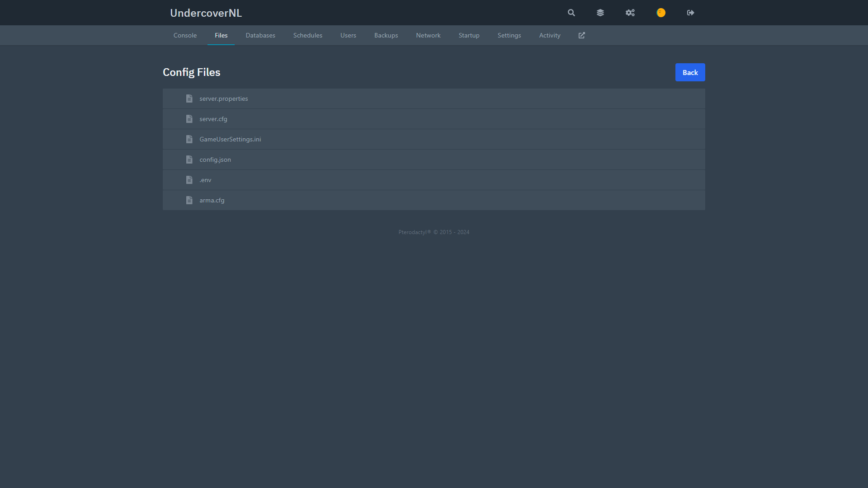Image resolution: width=868 pixels, height=488 pixels.
Task: Click the yellow account avatar icon
Action: [661, 13]
